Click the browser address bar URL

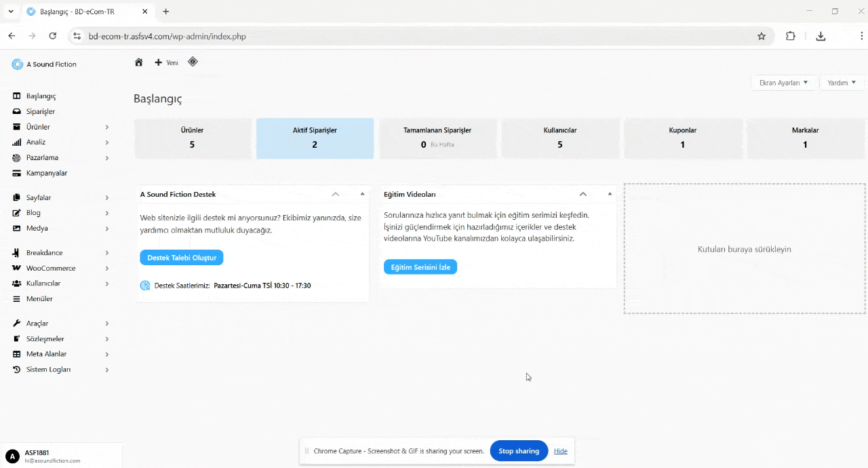click(x=167, y=37)
